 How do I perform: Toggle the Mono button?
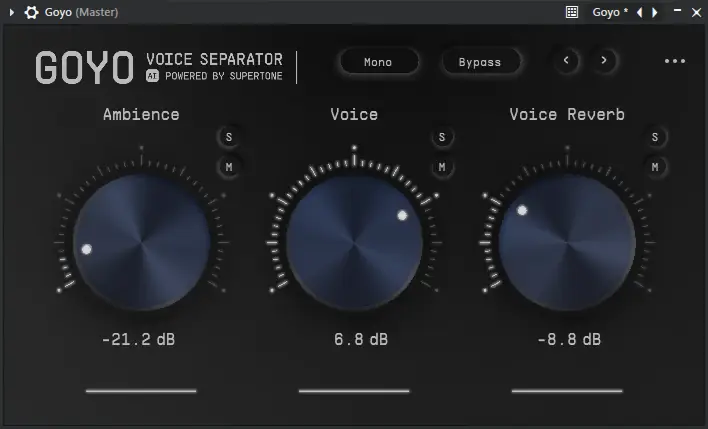[x=378, y=62]
